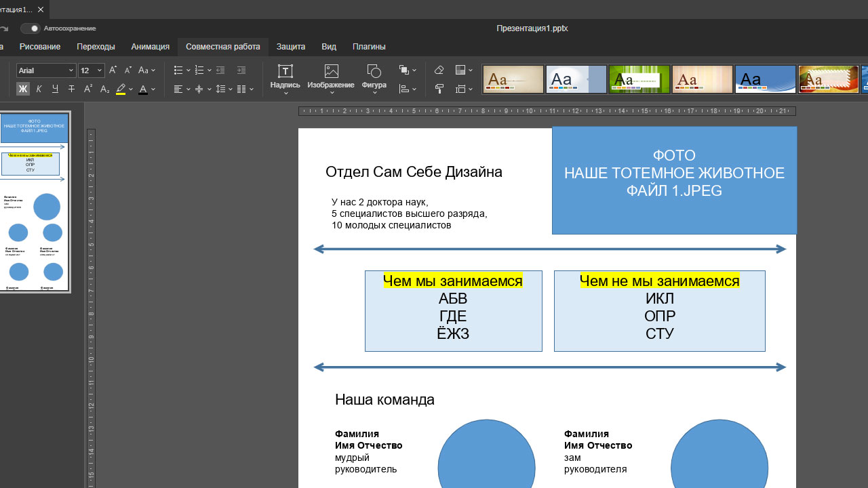The image size is (868, 488).
Task: Apply the blue wave theme thumbnail
Action: (766, 79)
